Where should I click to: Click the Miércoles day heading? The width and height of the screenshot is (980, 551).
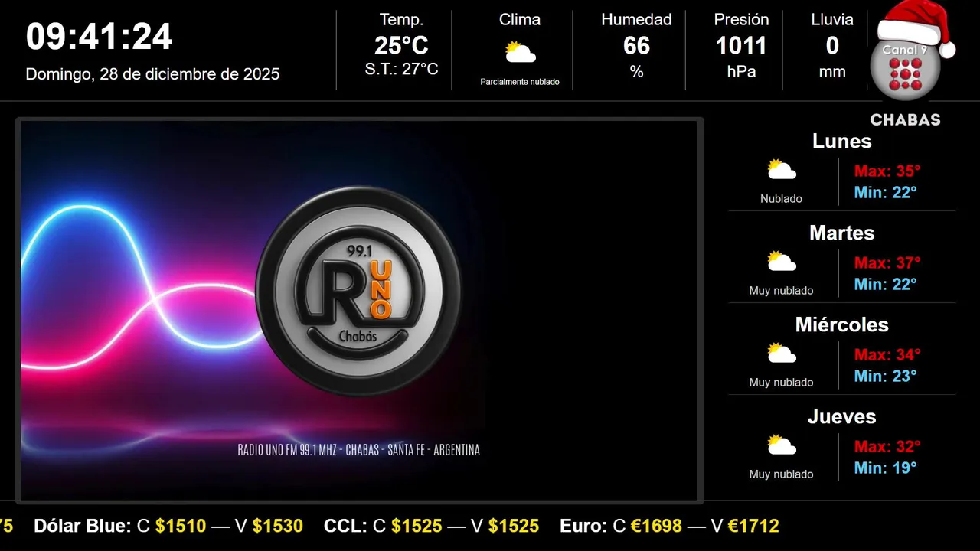841,325
